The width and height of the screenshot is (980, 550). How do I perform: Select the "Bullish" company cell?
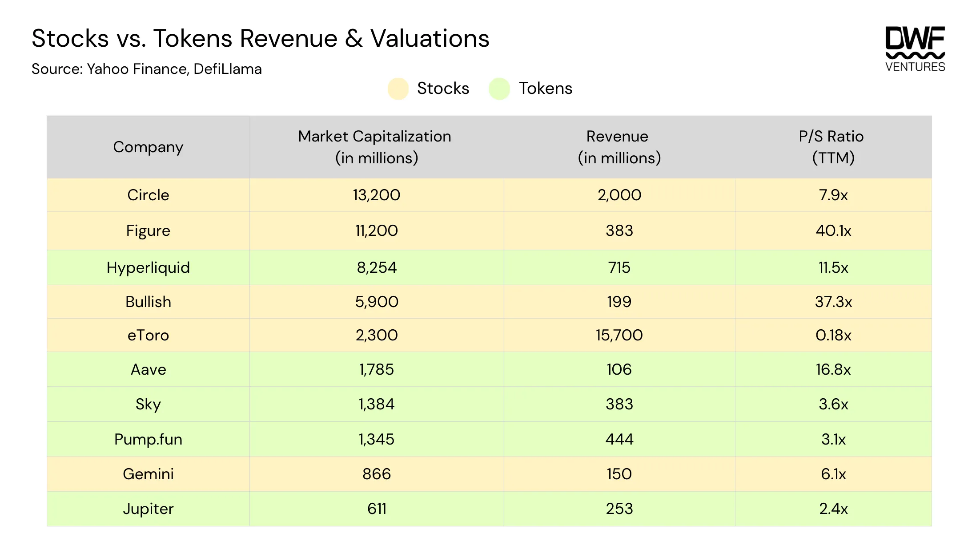(x=148, y=302)
